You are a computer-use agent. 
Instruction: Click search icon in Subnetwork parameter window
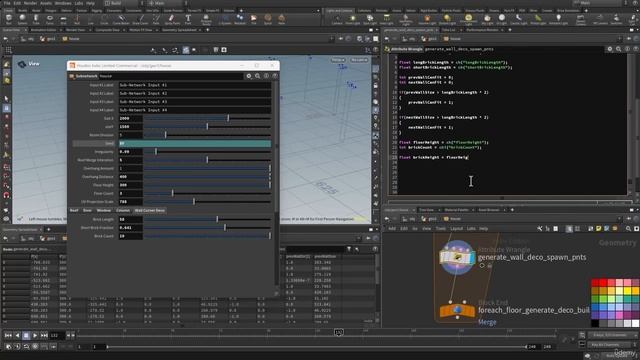(x=258, y=76)
